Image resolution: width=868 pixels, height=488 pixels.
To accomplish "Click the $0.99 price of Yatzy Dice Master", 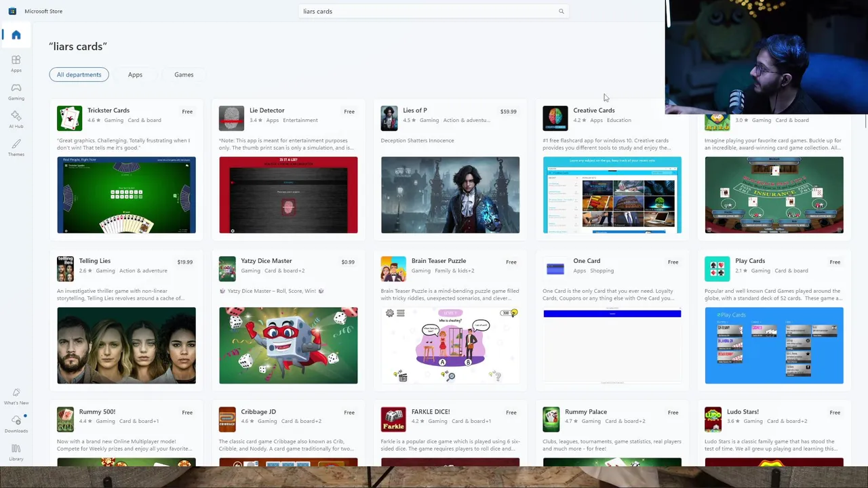I will click(x=348, y=262).
